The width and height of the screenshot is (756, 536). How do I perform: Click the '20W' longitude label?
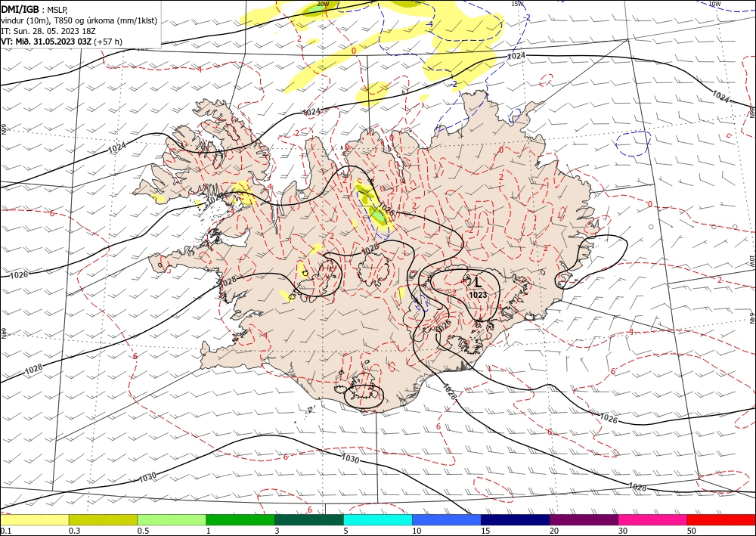[x=324, y=4]
